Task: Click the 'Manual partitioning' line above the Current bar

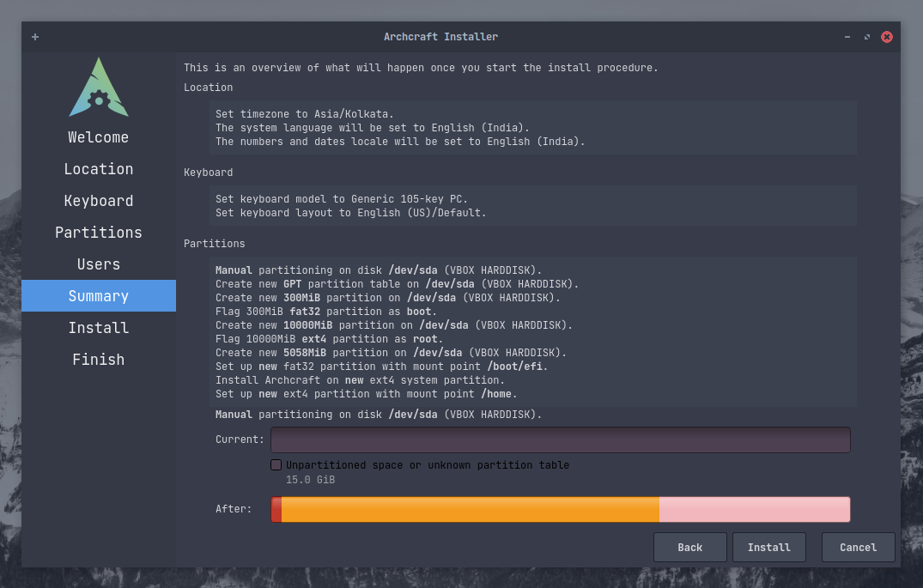Action: pyautogui.click(x=379, y=415)
